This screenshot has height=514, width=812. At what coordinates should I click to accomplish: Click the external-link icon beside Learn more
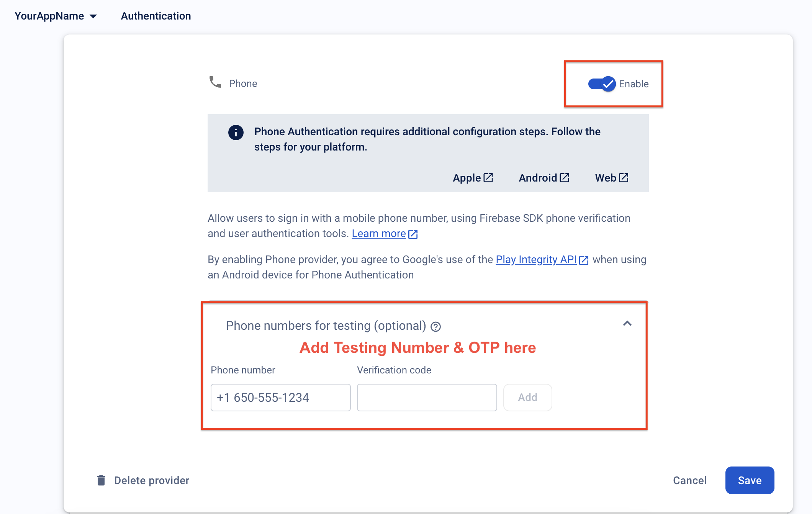413,234
